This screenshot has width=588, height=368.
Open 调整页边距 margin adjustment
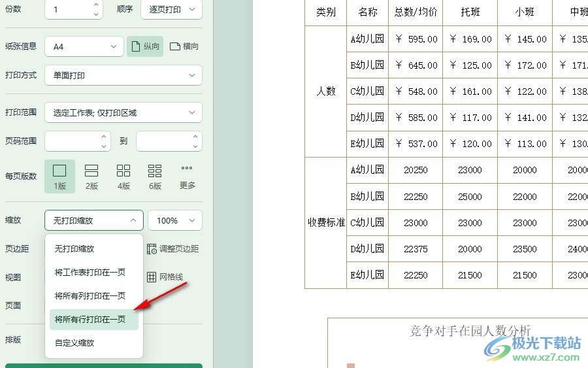tap(173, 248)
